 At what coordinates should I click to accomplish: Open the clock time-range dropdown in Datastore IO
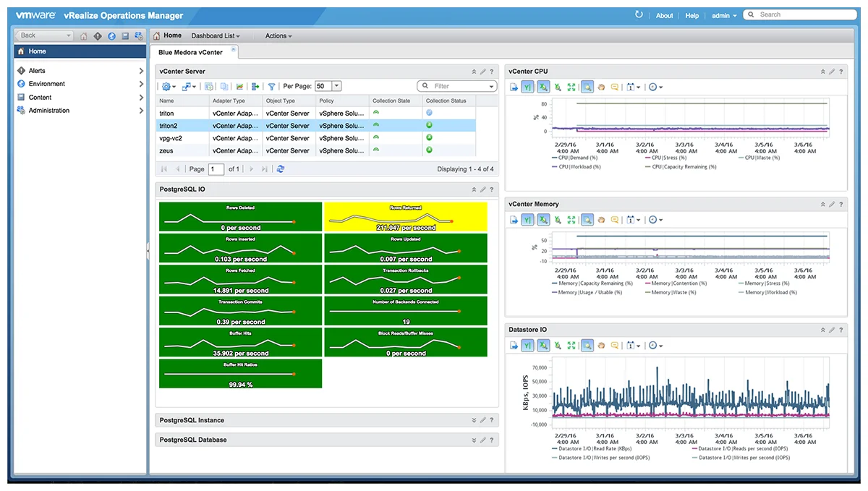tap(655, 346)
